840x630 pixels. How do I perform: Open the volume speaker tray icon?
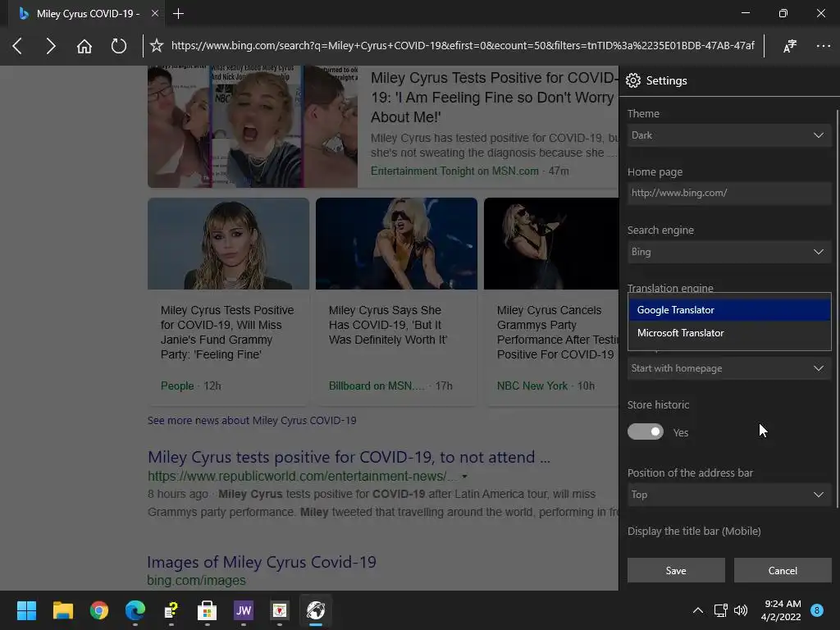click(x=741, y=610)
